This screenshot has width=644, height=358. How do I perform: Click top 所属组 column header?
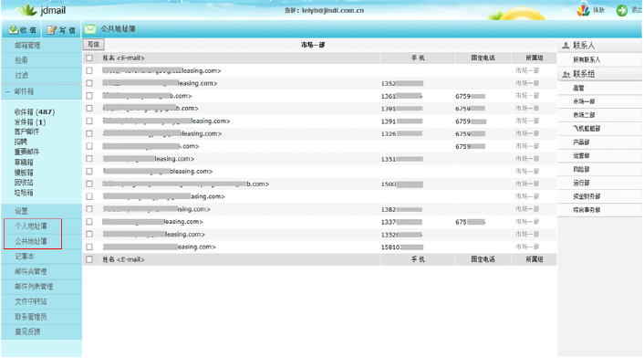(534, 58)
